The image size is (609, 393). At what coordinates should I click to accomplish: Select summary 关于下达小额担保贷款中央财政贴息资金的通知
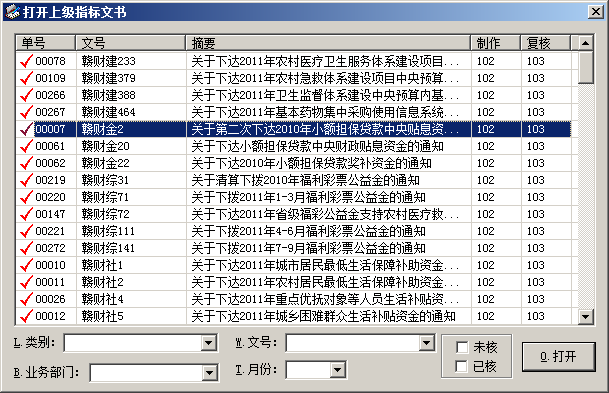click(318, 146)
